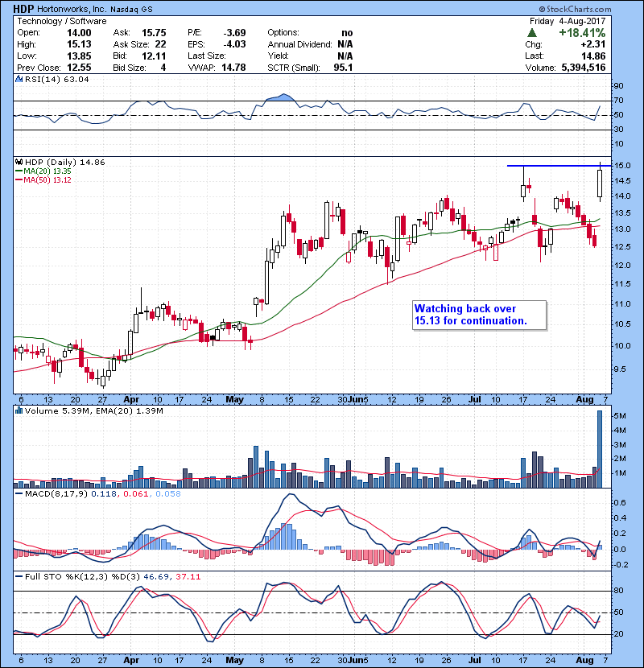Click the Chg value +2.31

pos(592,44)
